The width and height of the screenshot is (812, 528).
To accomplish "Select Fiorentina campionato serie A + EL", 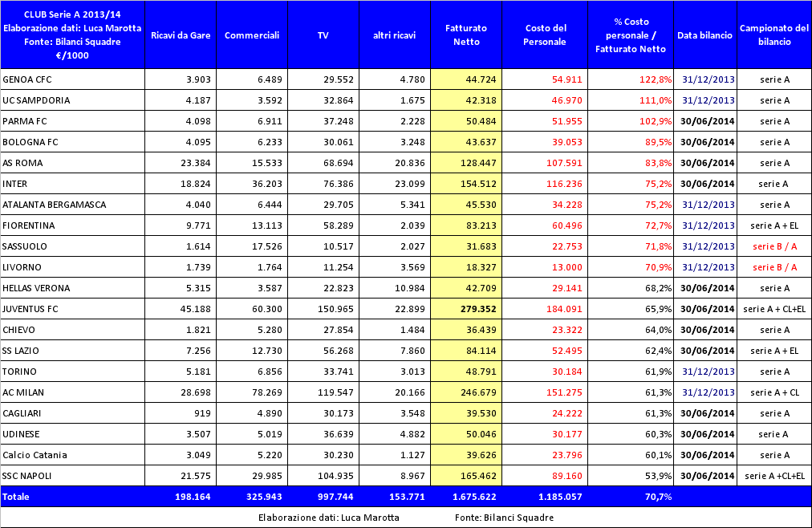I will [774, 225].
